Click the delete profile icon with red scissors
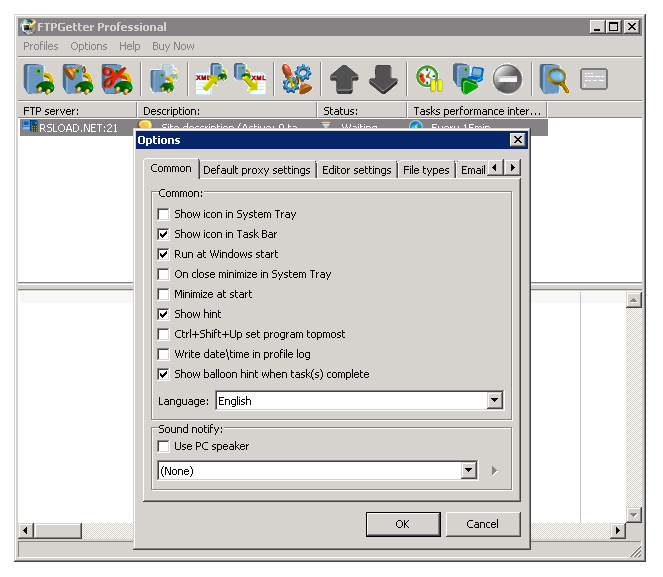This screenshot has width=663, height=577. point(117,79)
